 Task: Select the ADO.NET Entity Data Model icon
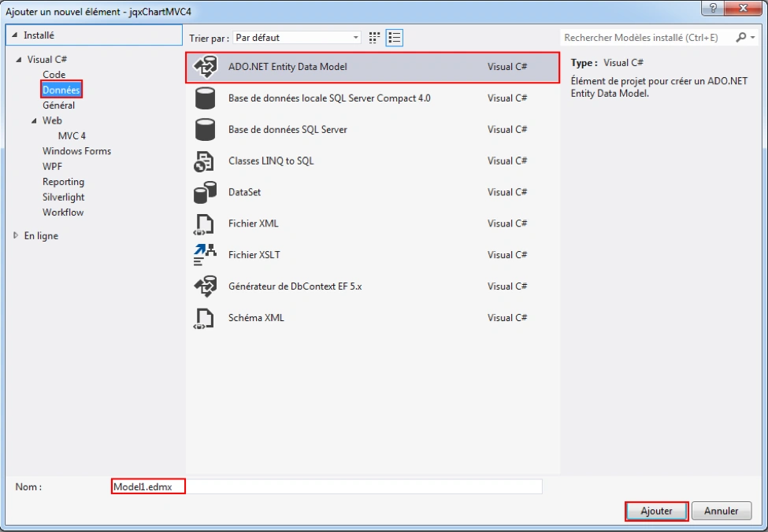[206, 67]
